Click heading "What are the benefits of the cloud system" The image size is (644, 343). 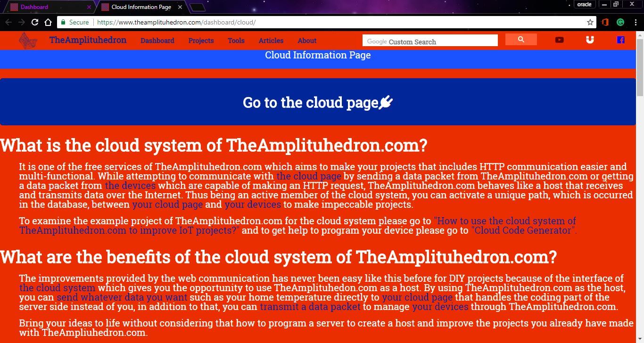click(x=278, y=257)
